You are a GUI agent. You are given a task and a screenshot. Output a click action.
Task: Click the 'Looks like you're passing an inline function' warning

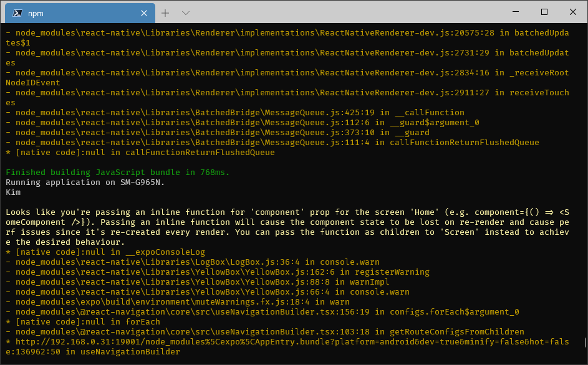[287, 227]
